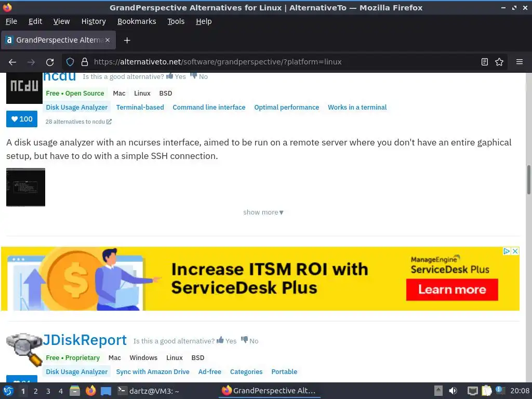Open Bookmarks menu
Screen dimensions: 532x399
[137, 21]
